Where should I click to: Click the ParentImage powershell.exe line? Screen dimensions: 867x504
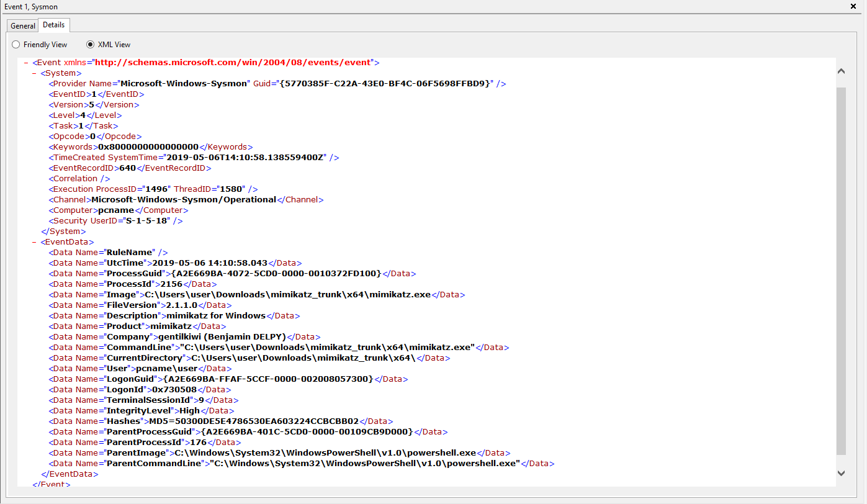coord(279,453)
